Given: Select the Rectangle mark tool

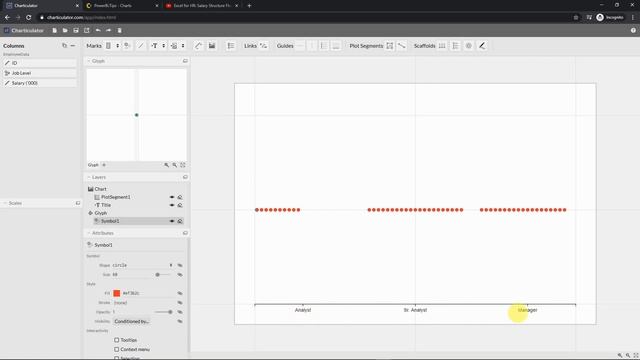Looking at the screenshot, I should [108, 46].
